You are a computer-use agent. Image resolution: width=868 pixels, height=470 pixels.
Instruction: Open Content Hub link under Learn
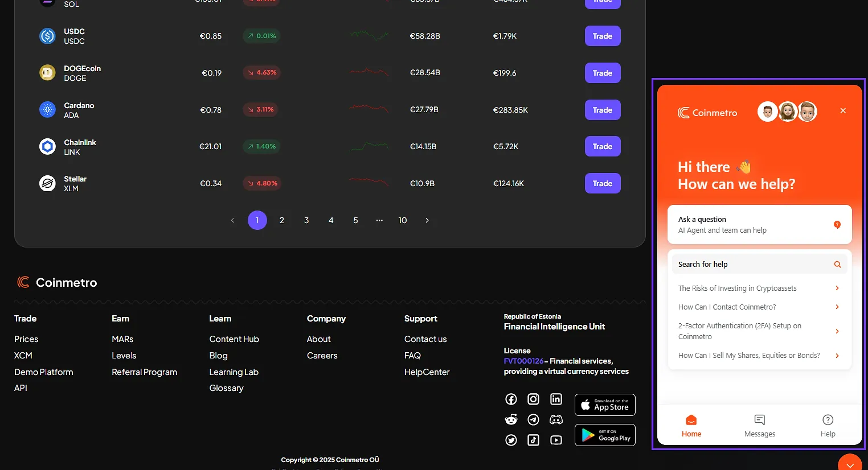click(x=234, y=339)
